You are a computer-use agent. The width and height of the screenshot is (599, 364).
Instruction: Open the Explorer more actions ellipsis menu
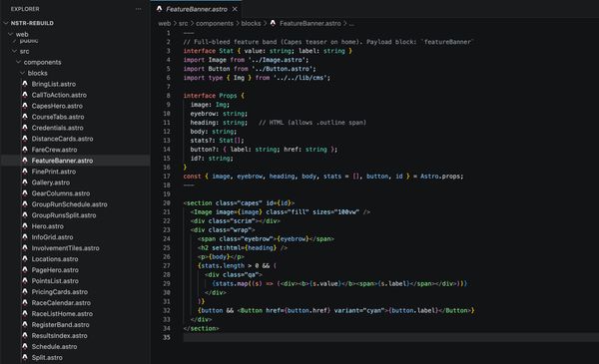point(139,9)
